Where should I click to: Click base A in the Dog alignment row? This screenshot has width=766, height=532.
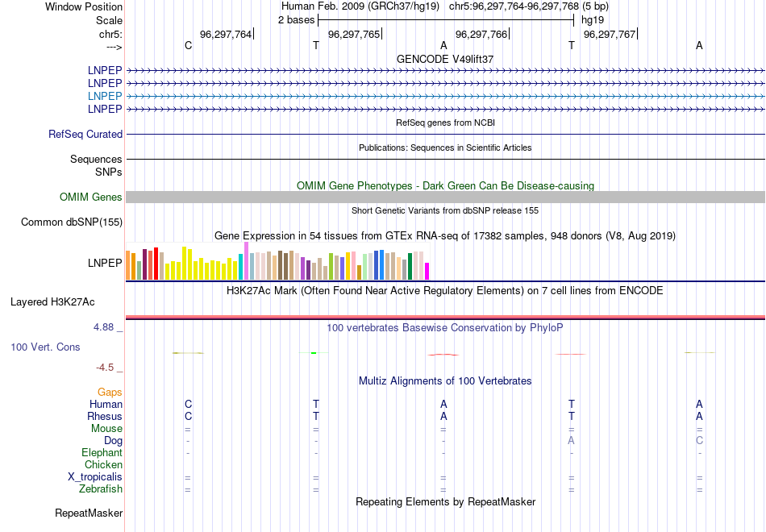[x=571, y=441]
